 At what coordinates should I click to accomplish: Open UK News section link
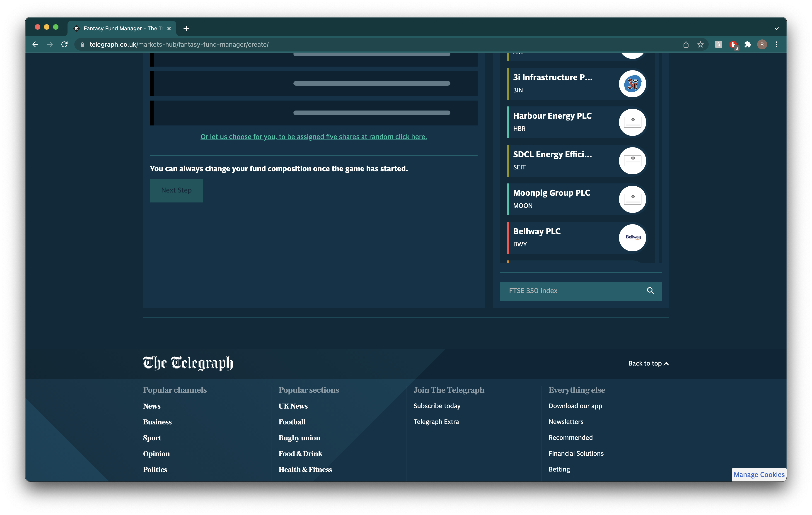(x=293, y=406)
